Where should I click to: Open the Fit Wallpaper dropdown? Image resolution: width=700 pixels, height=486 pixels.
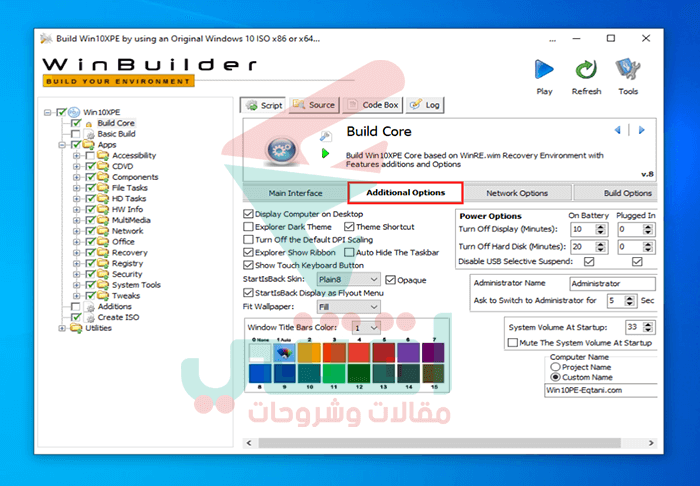349,307
